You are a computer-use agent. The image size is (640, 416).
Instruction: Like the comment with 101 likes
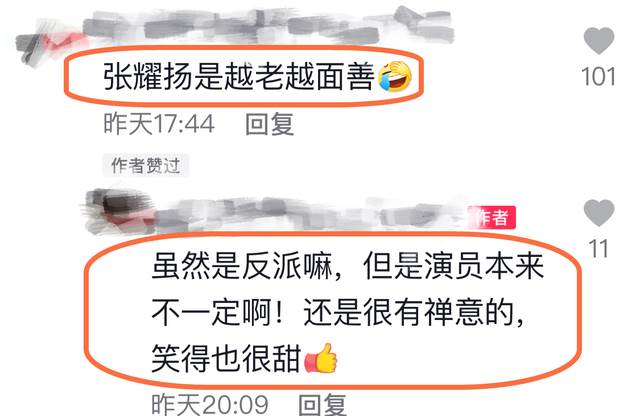click(x=599, y=40)
